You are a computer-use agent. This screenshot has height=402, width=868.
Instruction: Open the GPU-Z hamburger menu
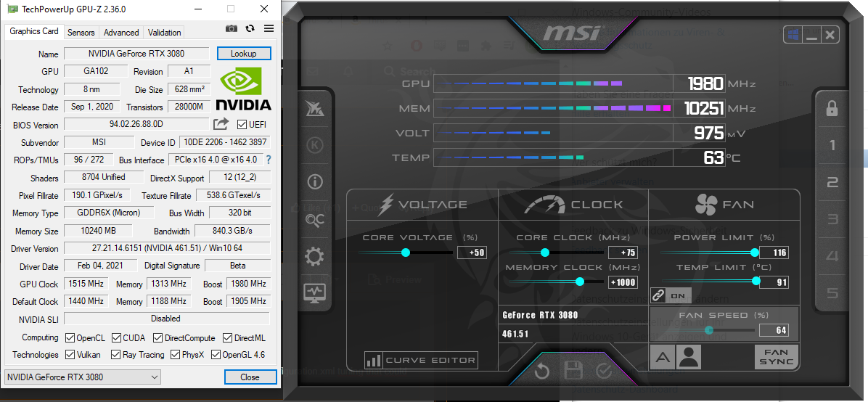pos(269,29)
